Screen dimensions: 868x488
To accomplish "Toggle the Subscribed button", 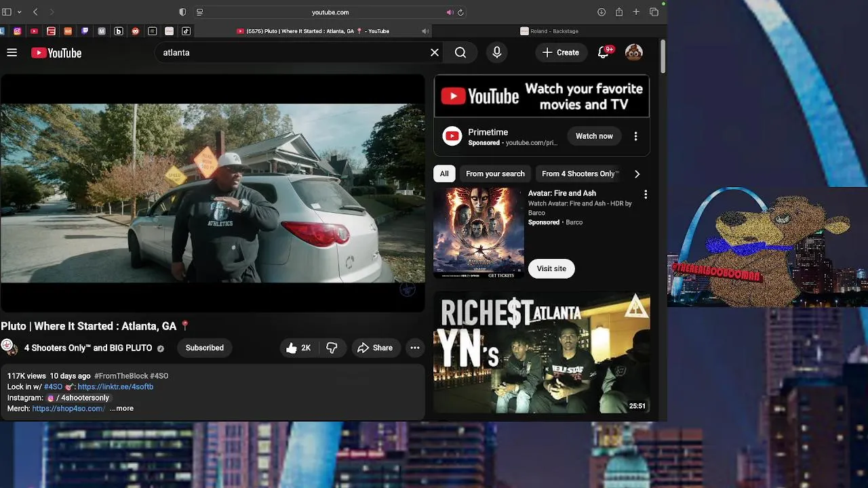I will pos(205,348).
